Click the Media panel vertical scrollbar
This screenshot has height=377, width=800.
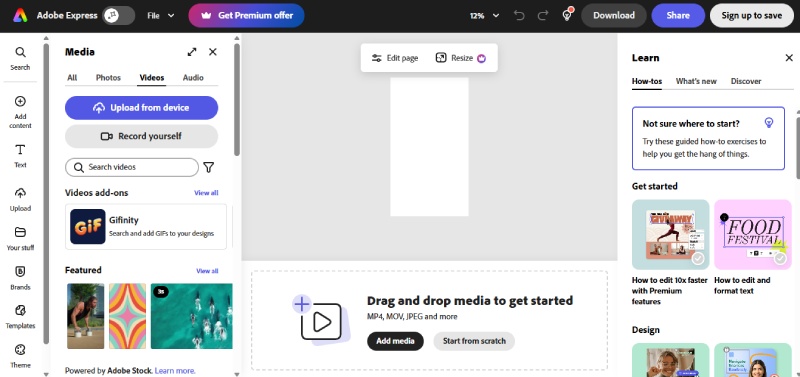[x=237, y=99]
